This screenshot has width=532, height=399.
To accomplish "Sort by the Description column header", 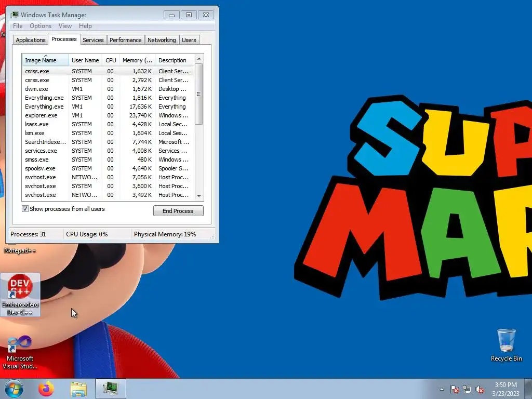I will (x=175, y=60).
